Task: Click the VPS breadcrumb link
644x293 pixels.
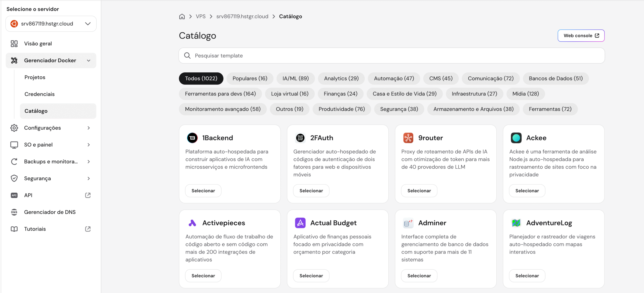Action: (200, 17)
